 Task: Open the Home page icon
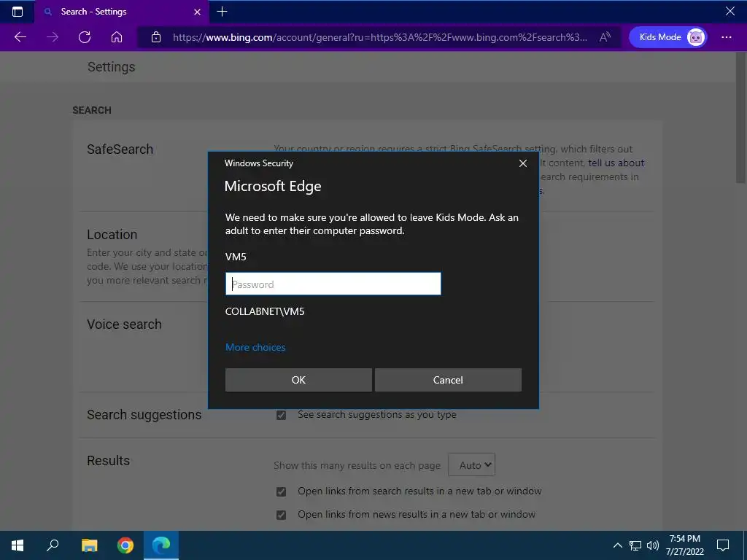pos(117,37)
